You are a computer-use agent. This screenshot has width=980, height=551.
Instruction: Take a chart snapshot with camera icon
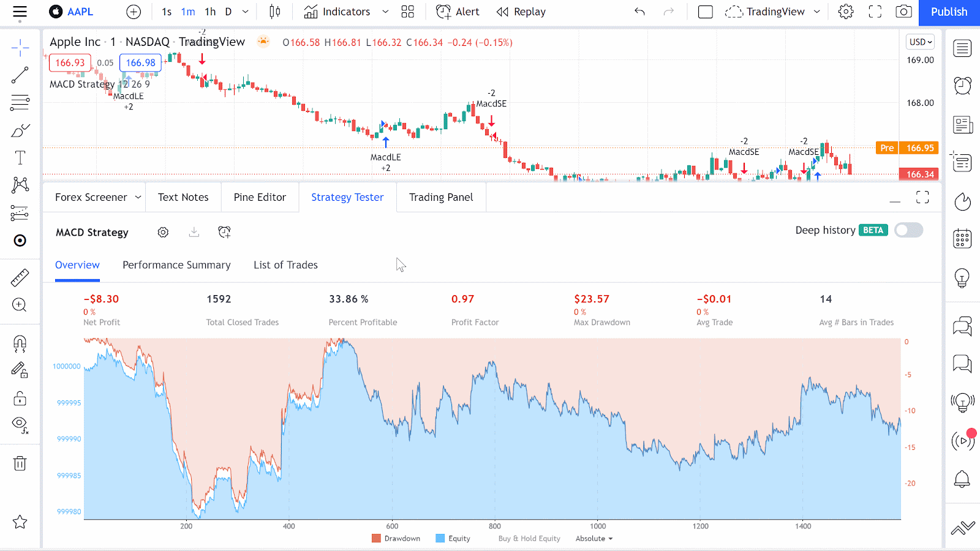point(903,12)
